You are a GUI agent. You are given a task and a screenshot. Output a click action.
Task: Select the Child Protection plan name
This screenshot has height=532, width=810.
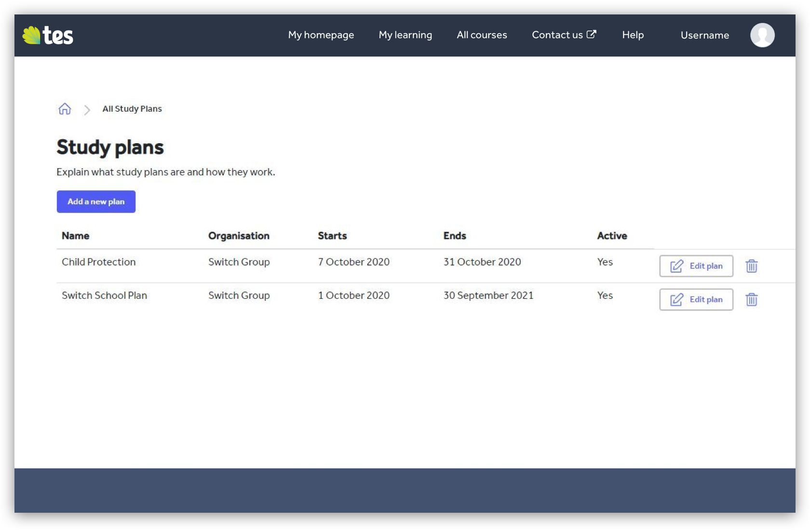pyautogui.click(x=99, y=262)
